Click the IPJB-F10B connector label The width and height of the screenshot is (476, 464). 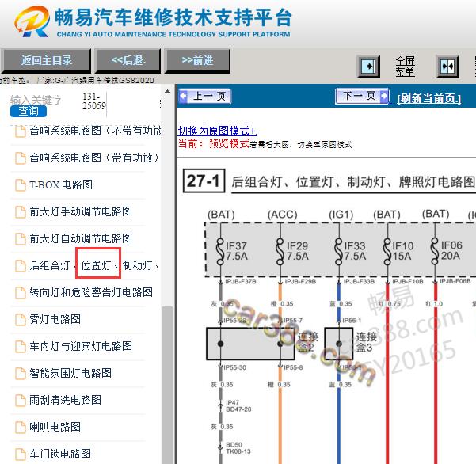pos(408,282)
